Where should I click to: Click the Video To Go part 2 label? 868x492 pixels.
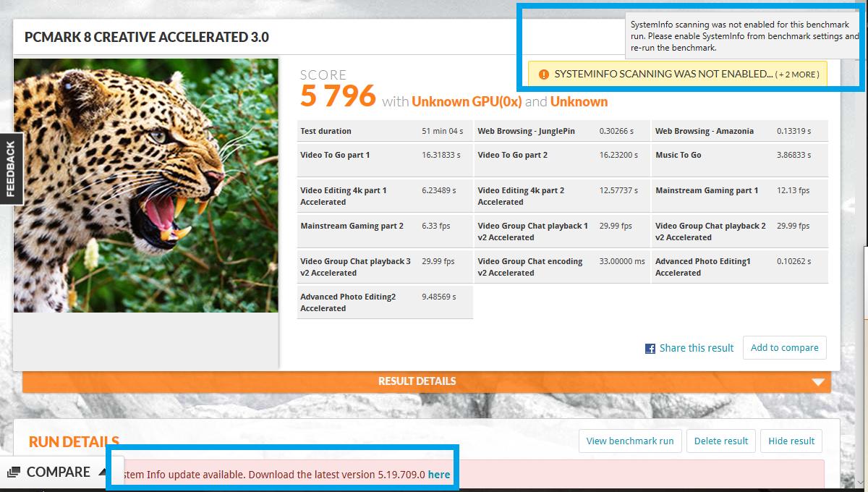tap(513, 155)
